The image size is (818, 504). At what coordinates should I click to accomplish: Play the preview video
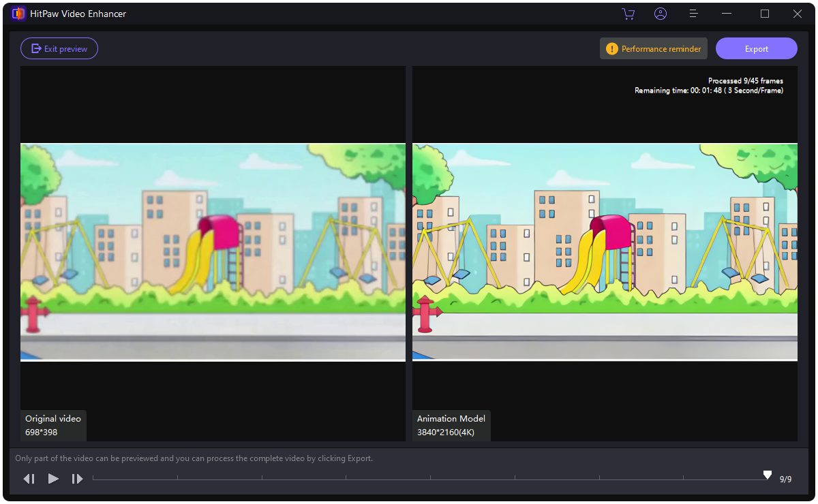[x=53, y=479]
